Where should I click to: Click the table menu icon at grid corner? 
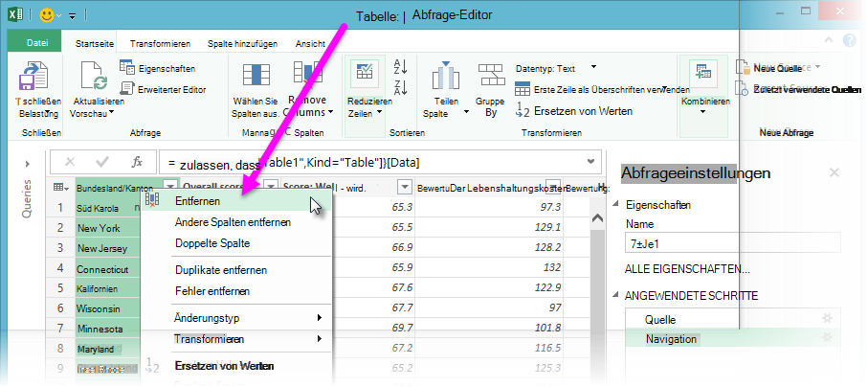(x=60, y=188)
